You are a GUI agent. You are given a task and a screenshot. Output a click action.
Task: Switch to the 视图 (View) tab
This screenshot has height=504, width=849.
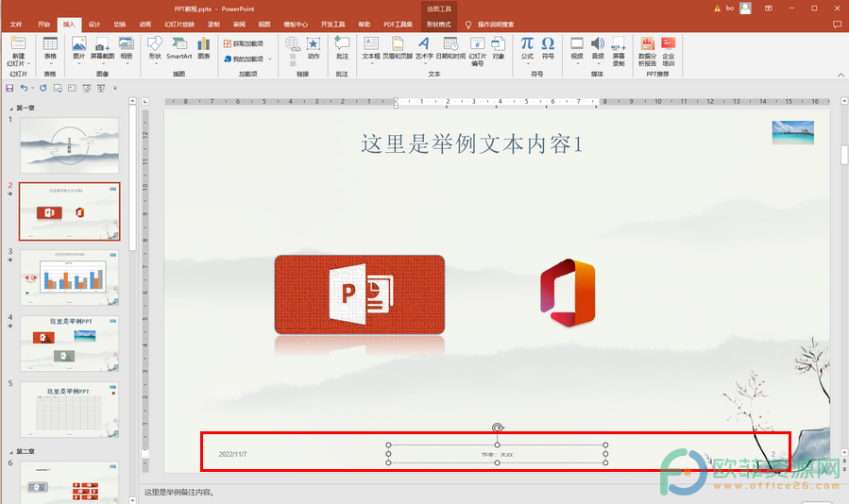[x=264, y=25]
